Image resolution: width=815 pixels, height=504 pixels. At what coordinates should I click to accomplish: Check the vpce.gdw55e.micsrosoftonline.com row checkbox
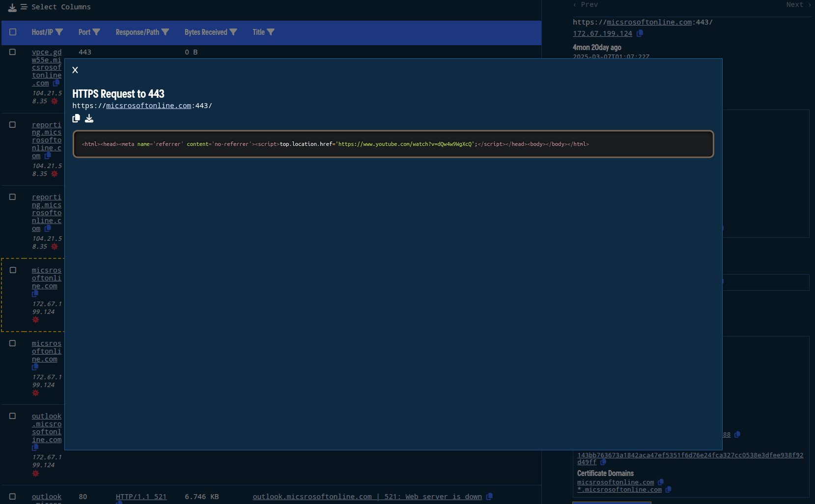[x=13, y=52]
